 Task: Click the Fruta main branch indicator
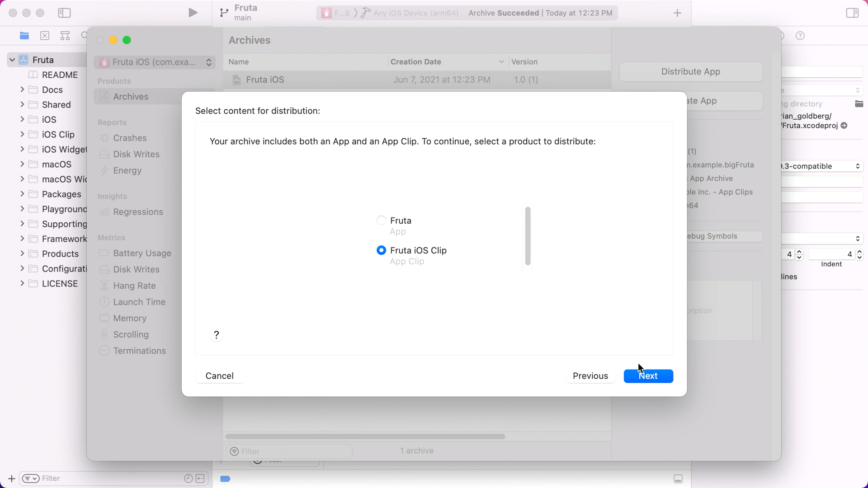tap(239, 13)
